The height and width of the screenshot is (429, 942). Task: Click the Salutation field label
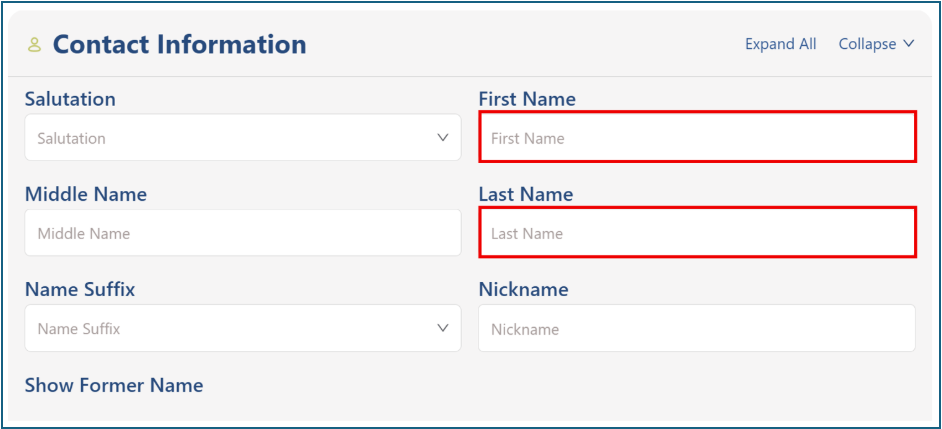click(x=70, y=99)
